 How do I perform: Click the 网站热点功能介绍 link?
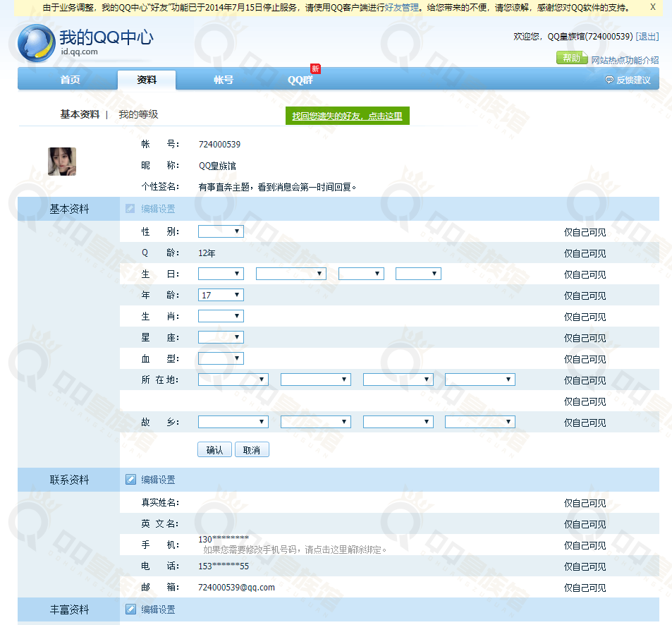tap(625, 59)
